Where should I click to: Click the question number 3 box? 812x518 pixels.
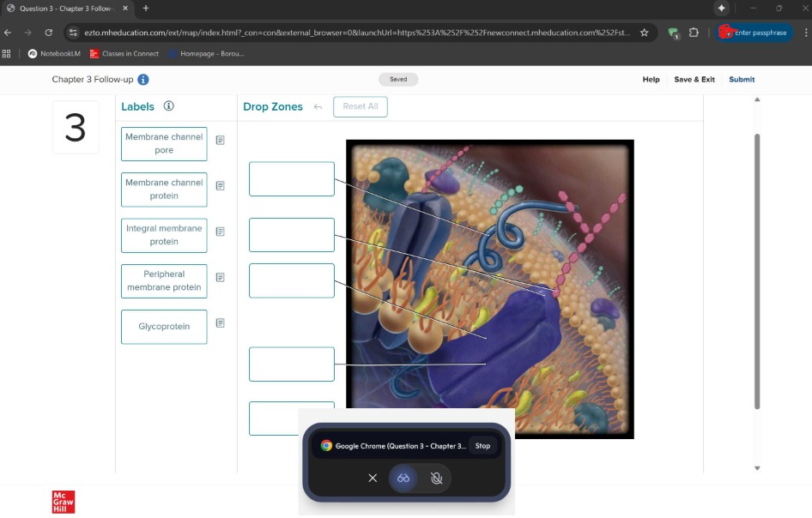(75, 127)
